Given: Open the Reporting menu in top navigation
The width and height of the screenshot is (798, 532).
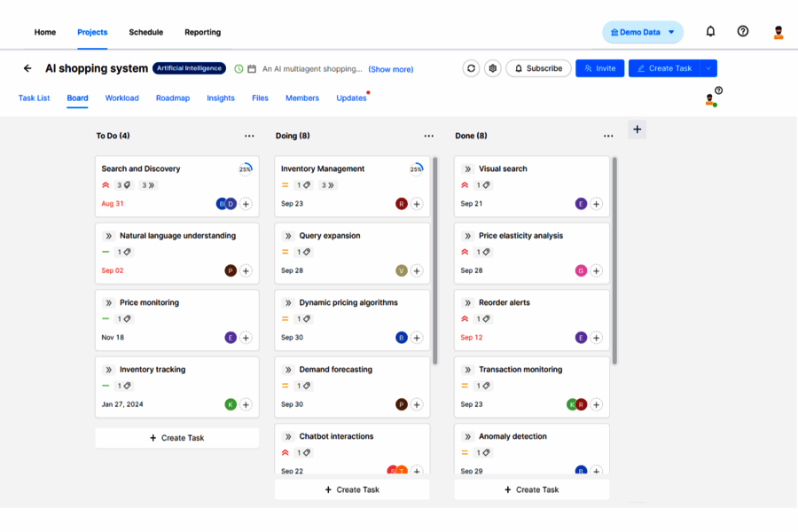Looking at the screenshot, I should (x=202, y=32).
